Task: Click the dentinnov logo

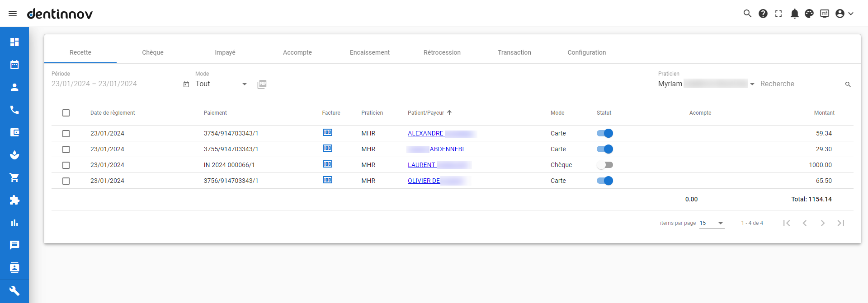Action: pyautogui.click(x=60, y=14)
